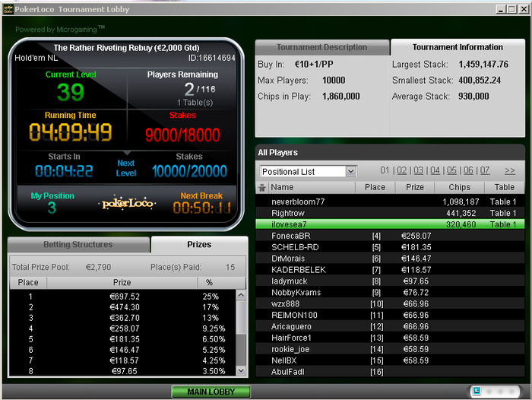Image resolution: width=532 pixels, height=400 pixels.
Task: Click the prizes list scrollbar thumb
Action: [x=241, y=317]
